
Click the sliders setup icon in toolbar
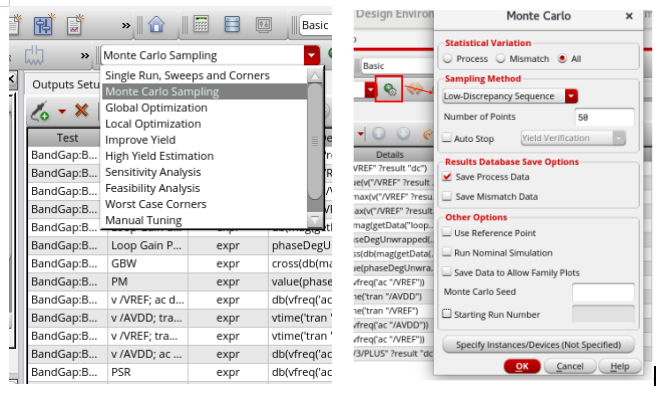pos(44,25)
